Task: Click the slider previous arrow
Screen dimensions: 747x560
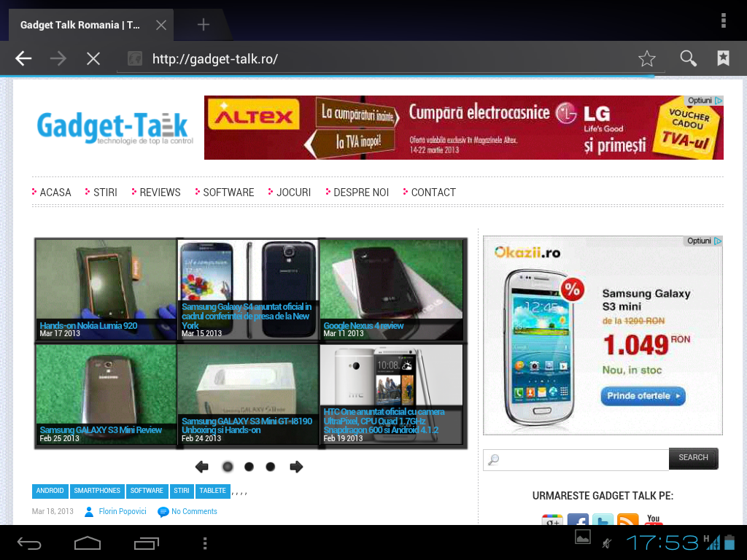Action: [x=202, y=467]
